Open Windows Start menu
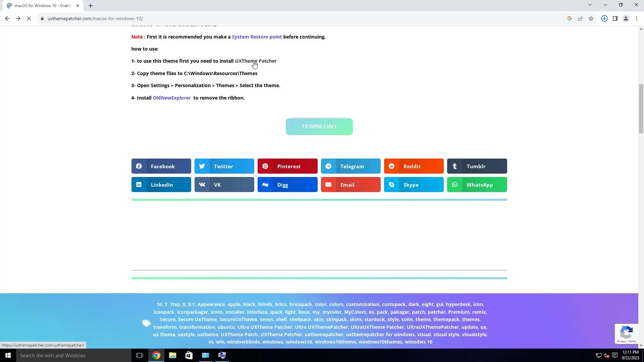Image resolution: width=644 pixels, height=362 pixels. coord(8,355)
